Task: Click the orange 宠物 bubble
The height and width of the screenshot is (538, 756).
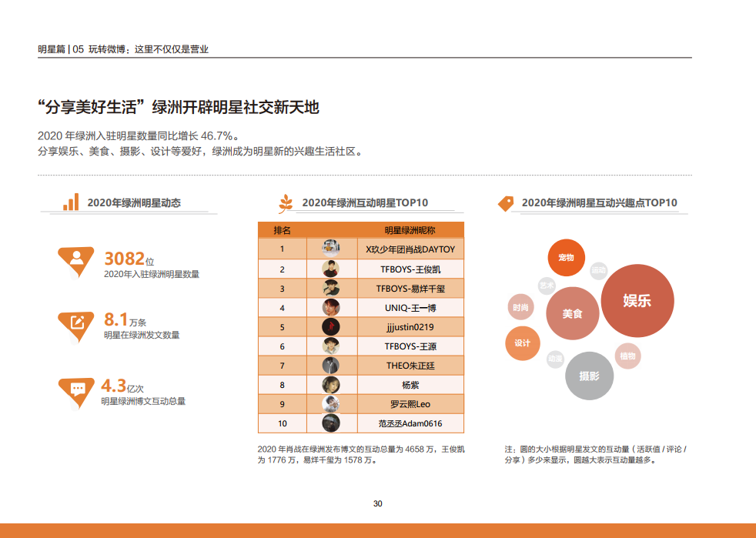Action: coord(566,257)
